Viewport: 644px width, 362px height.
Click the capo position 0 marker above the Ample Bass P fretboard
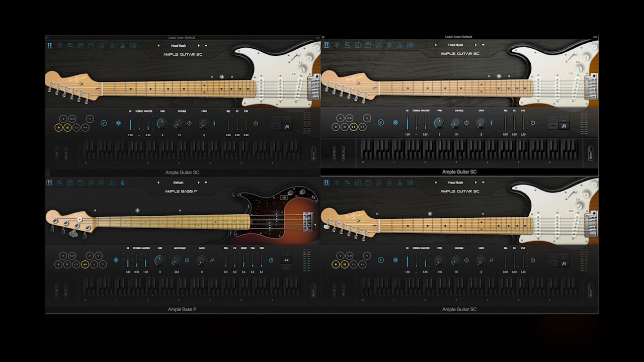[x=137, y=210]
